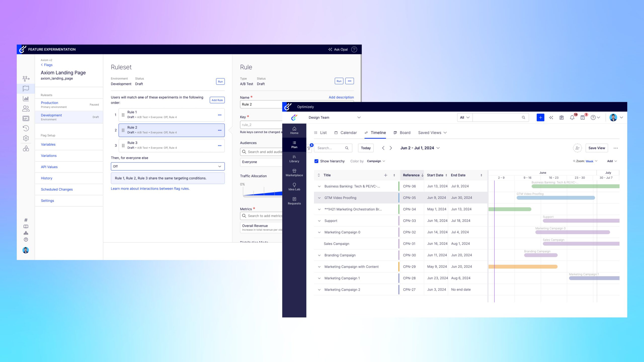This screenshot has height=362, width=644.
Task: Go to next date range arrow
Action: (391, 148)
